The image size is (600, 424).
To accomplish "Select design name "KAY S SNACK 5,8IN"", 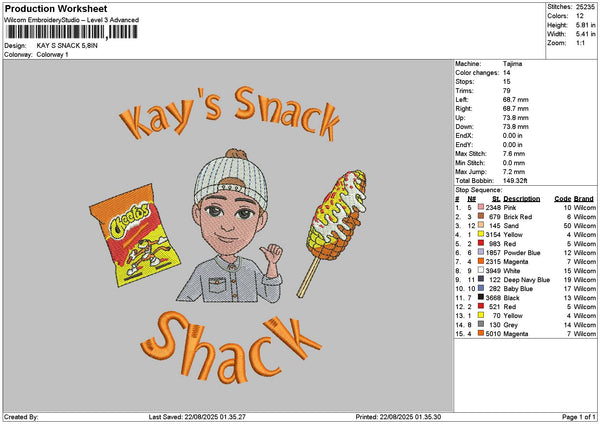I will 67,46.
